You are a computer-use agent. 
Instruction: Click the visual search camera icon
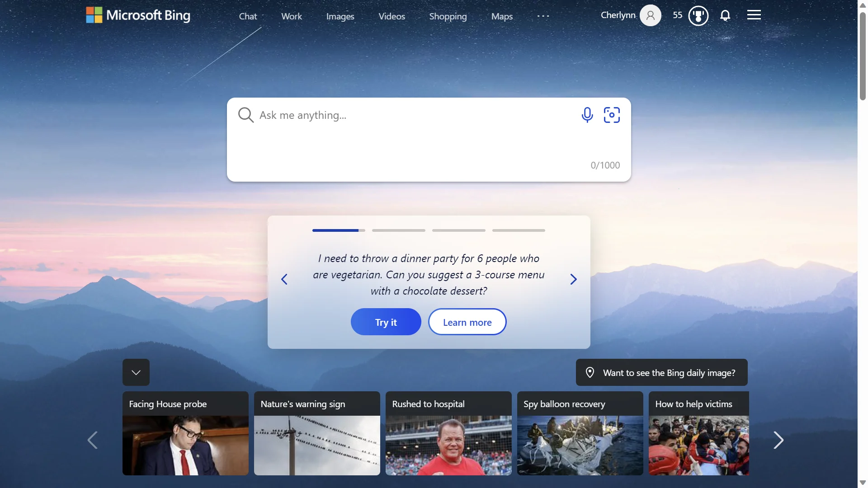(611, 114)
